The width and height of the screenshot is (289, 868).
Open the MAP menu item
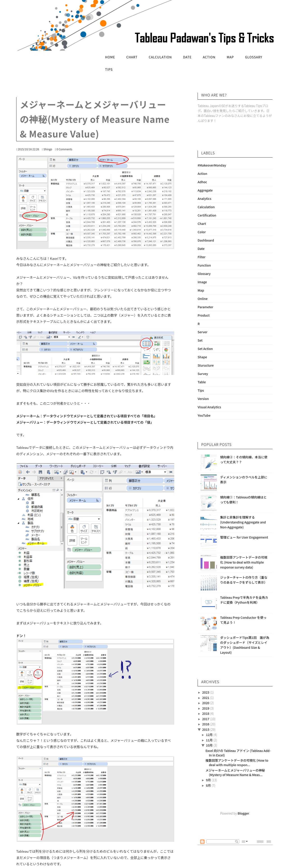click(230, 57)
